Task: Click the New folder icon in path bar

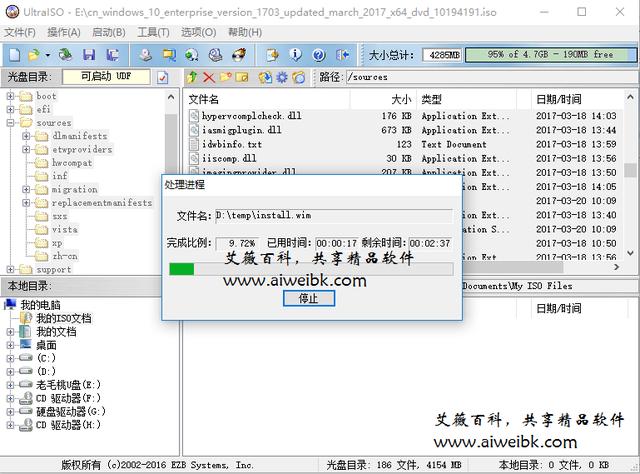Action: (225, 77)
